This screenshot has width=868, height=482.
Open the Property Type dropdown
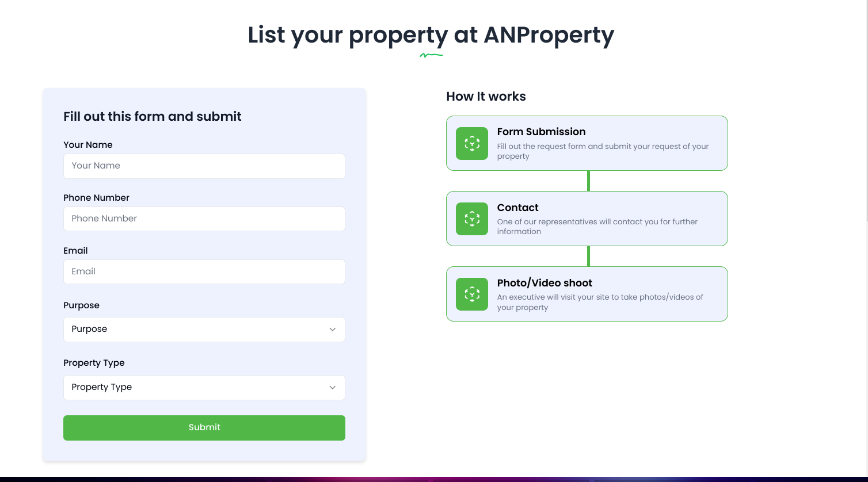[204, 387]
